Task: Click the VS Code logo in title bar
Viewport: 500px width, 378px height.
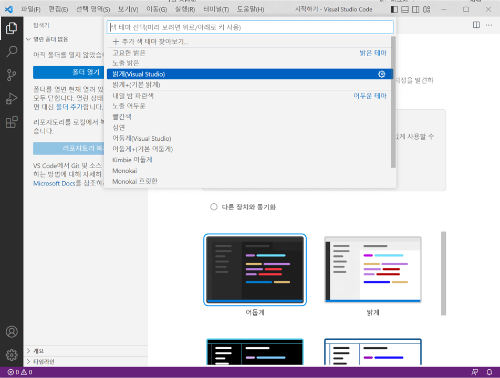Action: click(9, 9)
